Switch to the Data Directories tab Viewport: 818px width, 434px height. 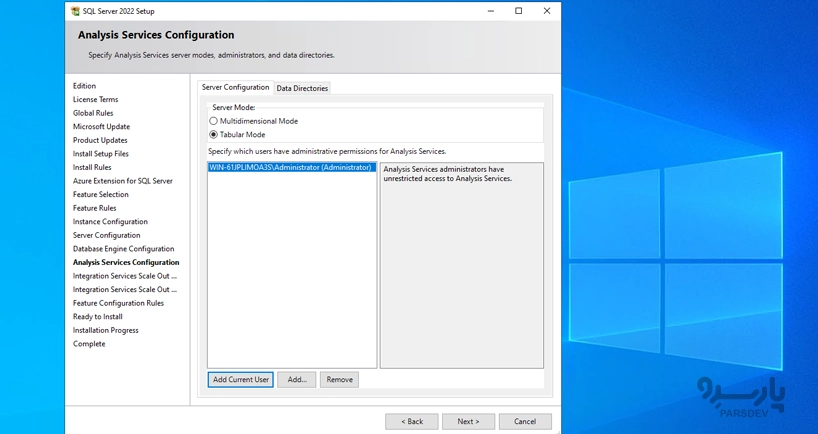[302, 88]
